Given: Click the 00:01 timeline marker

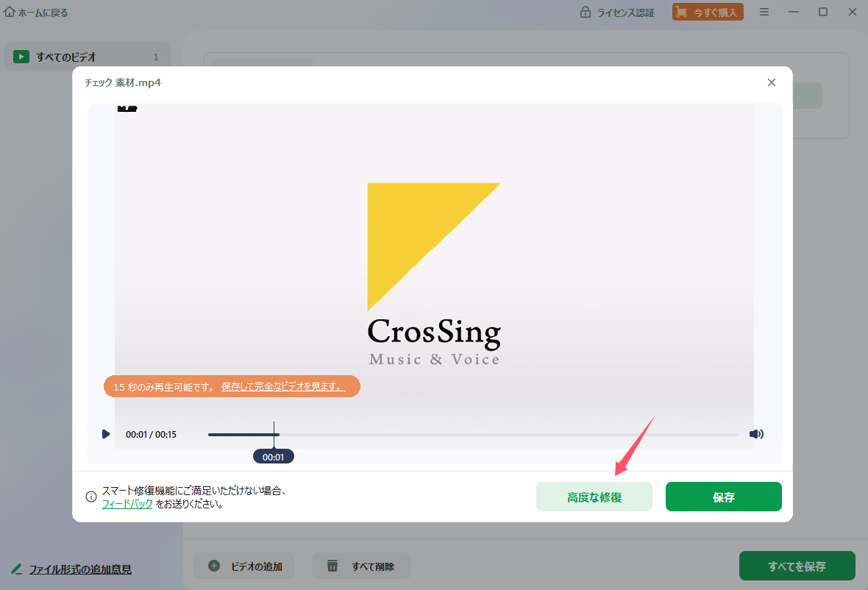Looking at the screenshot, I should pyautogui.click(x=274, y=457).
